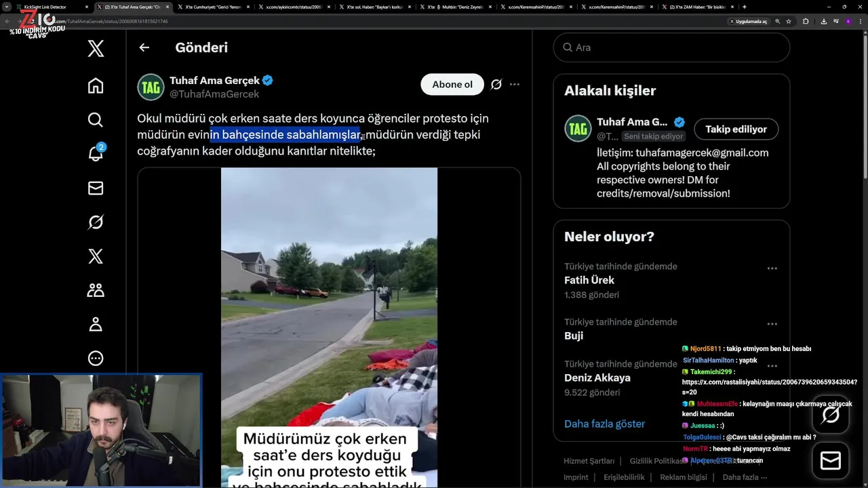
Task: Click verified badge next to Tuhaf Ama Gerçek
Action: point(268,81)
